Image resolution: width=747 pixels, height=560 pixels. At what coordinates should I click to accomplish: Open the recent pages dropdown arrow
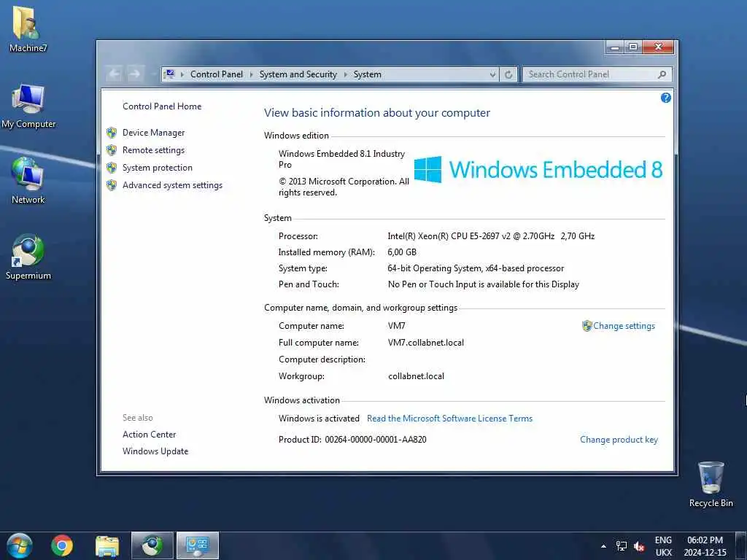[152, 74]
